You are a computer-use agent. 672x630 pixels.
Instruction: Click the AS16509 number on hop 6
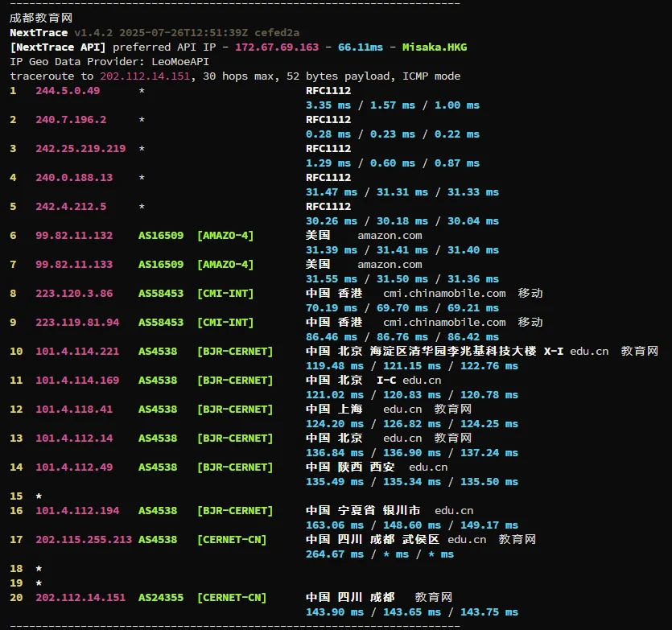coord(161,236)
